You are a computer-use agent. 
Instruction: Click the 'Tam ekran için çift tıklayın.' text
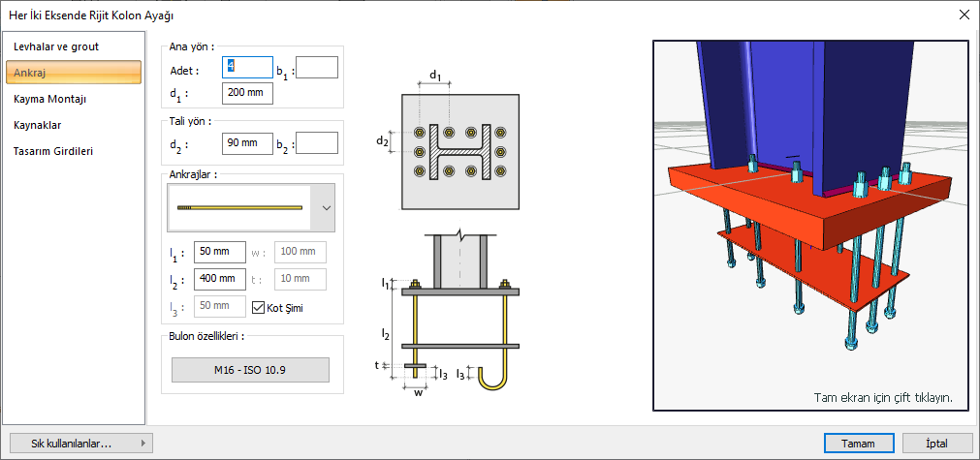tap(883, 398)
